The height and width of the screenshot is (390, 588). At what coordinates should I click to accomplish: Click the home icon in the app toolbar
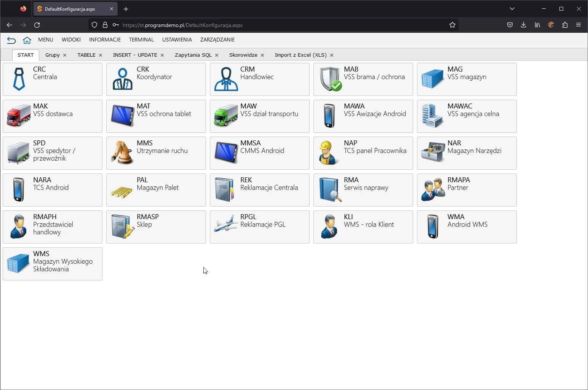click(27, 40)
